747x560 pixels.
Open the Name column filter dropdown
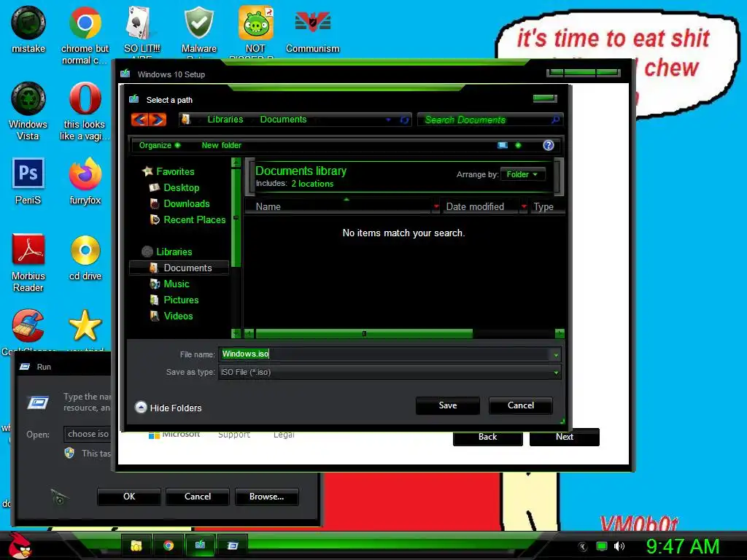[436, 206]
